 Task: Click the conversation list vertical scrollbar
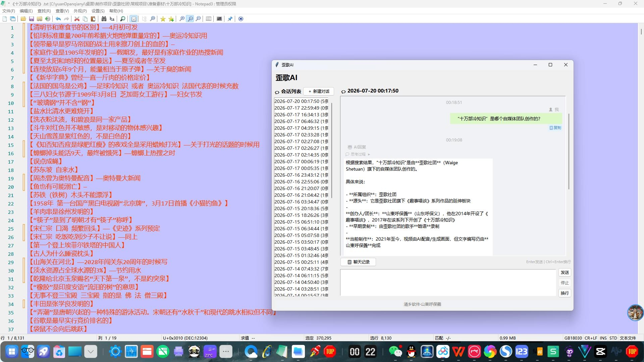[332, 150]
